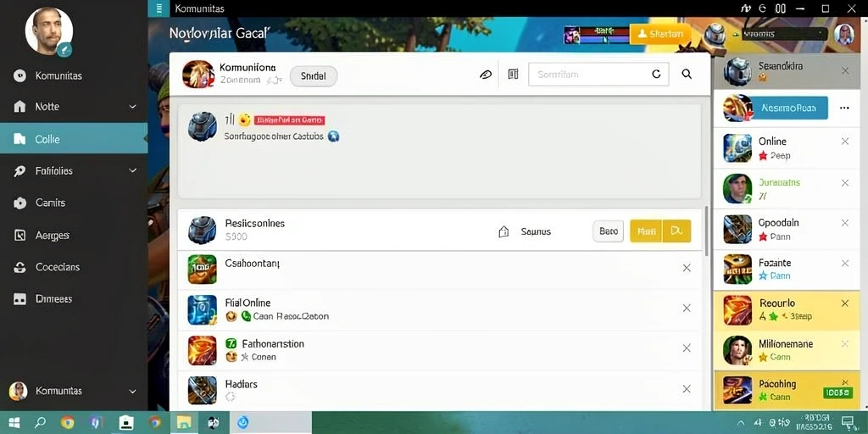Image resolution: width=868 pixels, height=434 pixels.
Task: Open the Fial Online game icon
Action: 202,310
